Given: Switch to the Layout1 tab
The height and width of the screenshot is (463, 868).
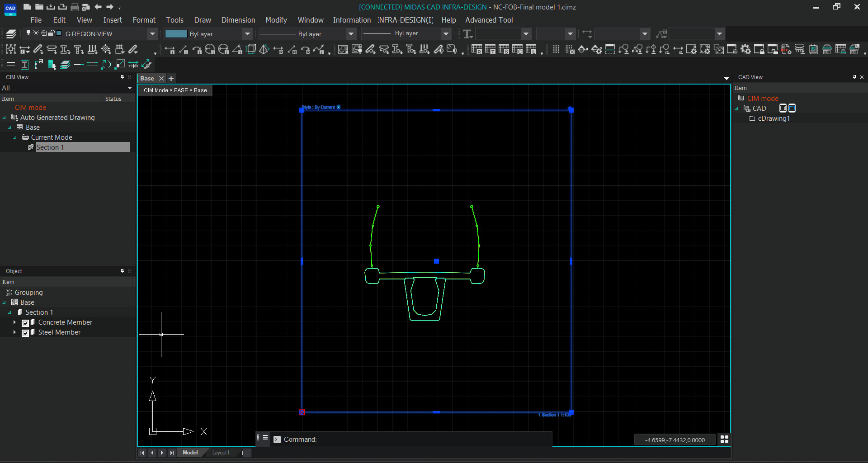Looking at the screenshot, I should [x=221, y=453].
